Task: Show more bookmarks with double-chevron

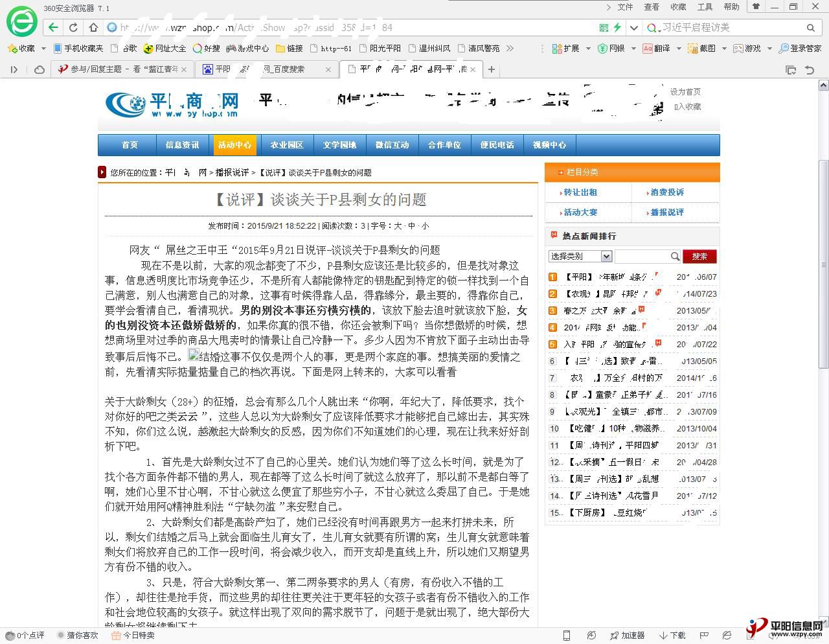Action: coord(510,48)
